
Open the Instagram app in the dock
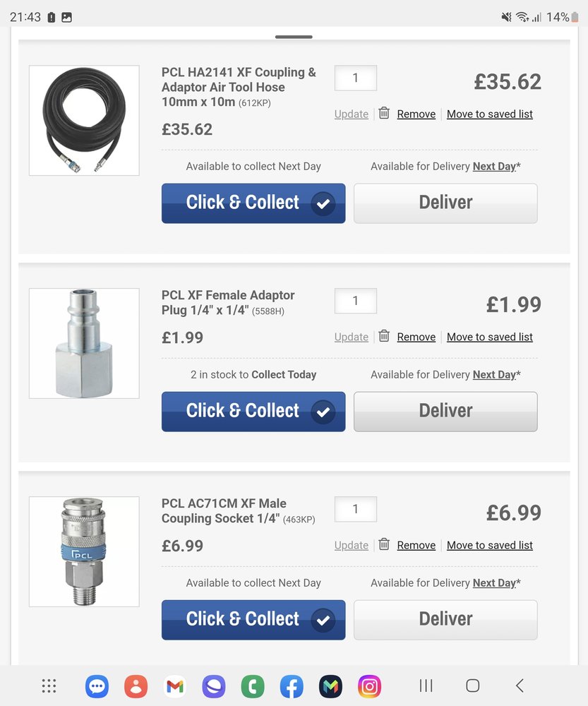point(369,686)
